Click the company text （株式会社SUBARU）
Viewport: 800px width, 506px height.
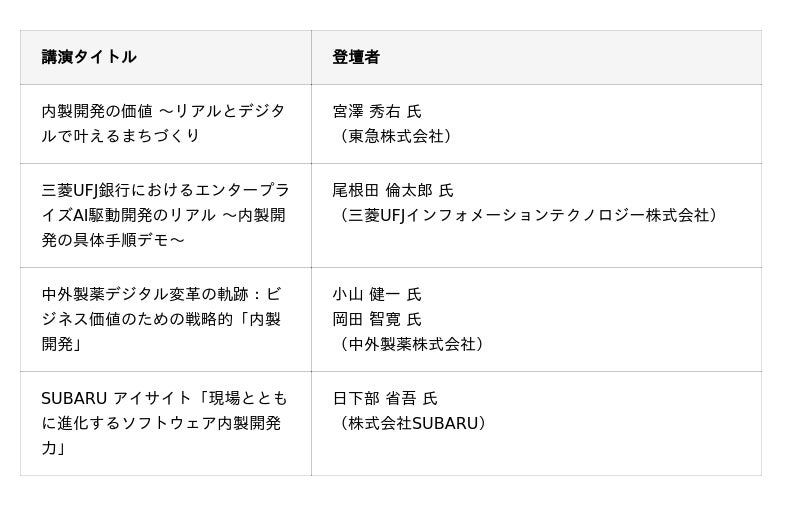[x=412, y=423]
